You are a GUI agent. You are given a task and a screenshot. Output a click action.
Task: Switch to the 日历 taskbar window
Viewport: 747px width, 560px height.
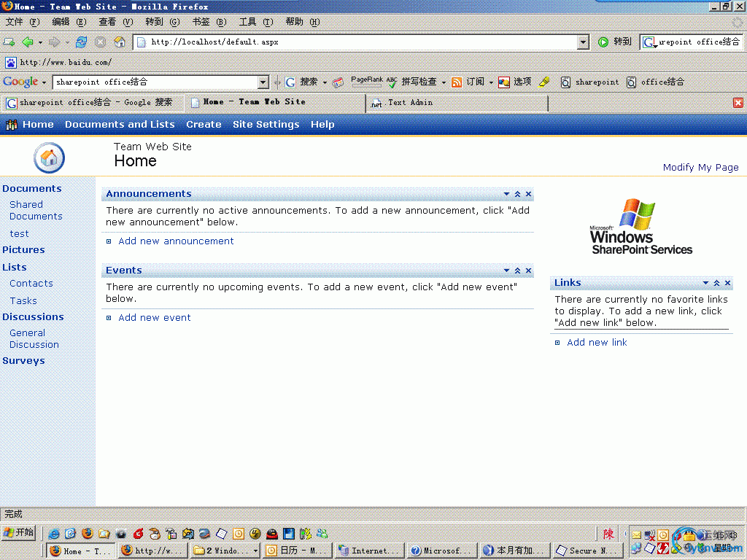point(298,551)
